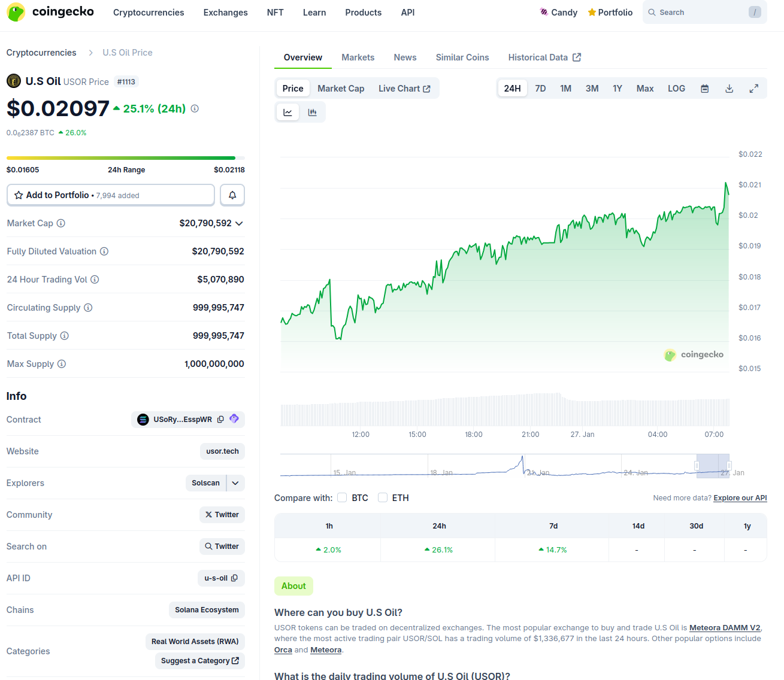Click the Cryptocurrencies breadcrumb
The image size is (784, 680).
(x=41, y=53)
